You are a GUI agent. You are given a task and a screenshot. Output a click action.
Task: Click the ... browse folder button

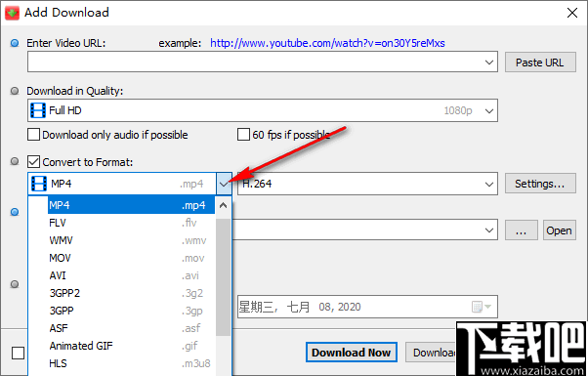point(522,230)
